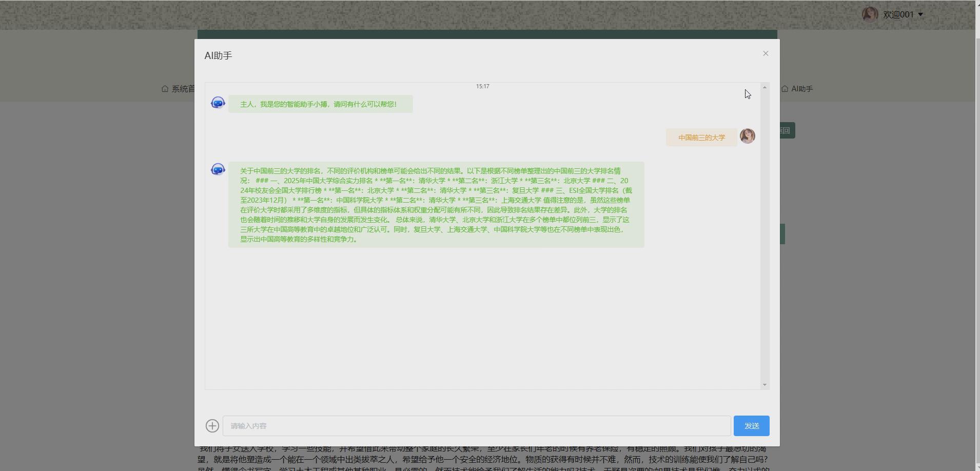Click the 请输入内容 input field
The width and height of the screenshot is (980, 471).
477,425
